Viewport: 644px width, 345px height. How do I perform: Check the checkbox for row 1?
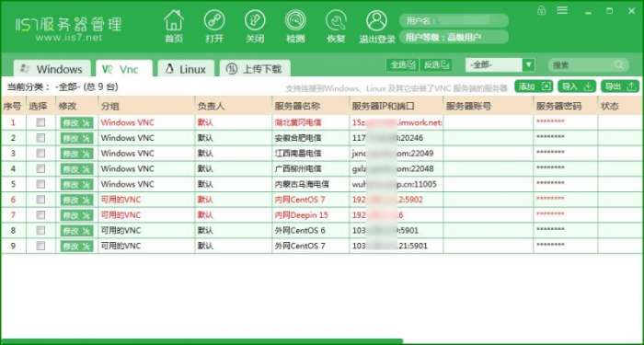coord(40,122)
